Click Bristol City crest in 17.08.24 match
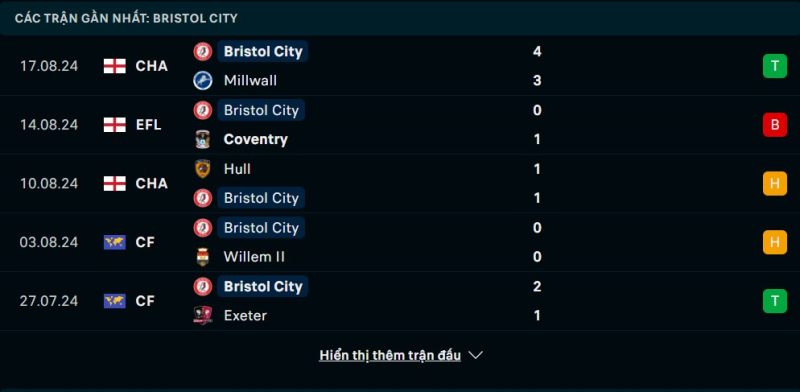This screenshot has height=392, width=800. coord(203,52)
